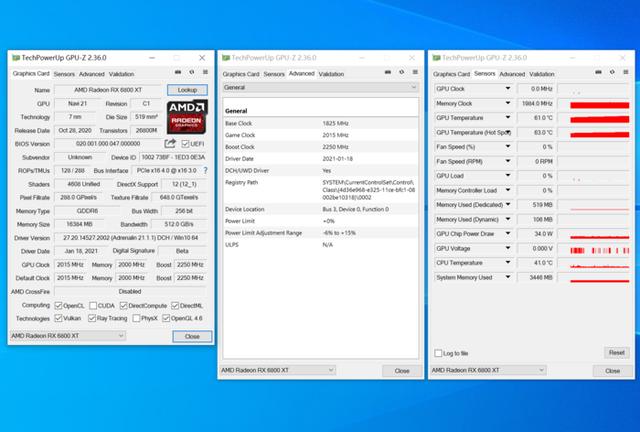The height and width of the screenshot is (432, 640).
Task: Open Fan Speed (%) sensor dropdown arrow
Action: click(x=508, y=147)
